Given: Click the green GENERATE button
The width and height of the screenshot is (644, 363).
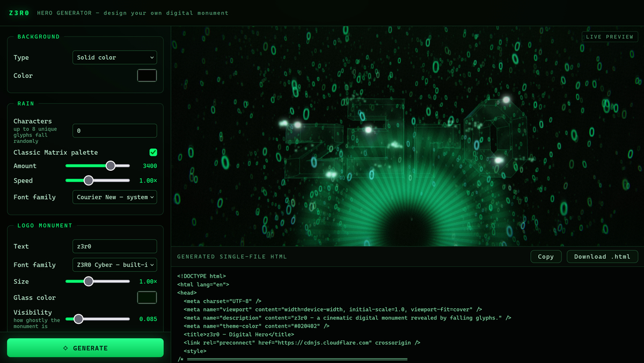Looking at the screenshot, I should pyautogui.click(x=85, y=348).
